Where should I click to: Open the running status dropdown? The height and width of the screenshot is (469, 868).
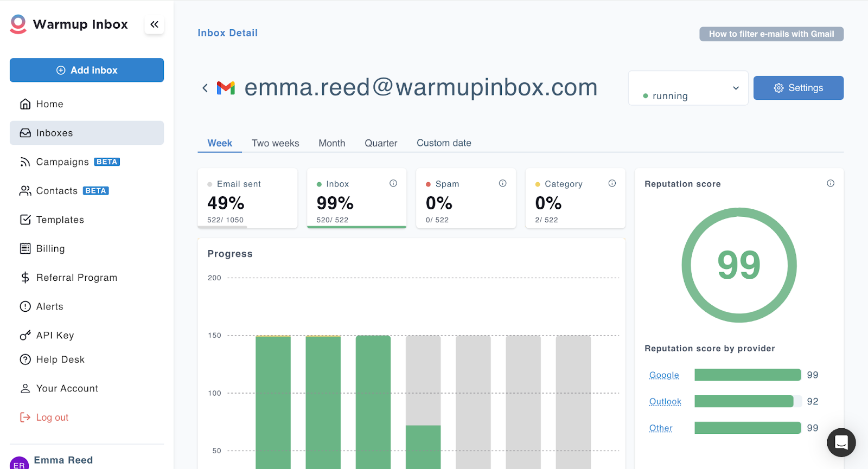point(688,88)
